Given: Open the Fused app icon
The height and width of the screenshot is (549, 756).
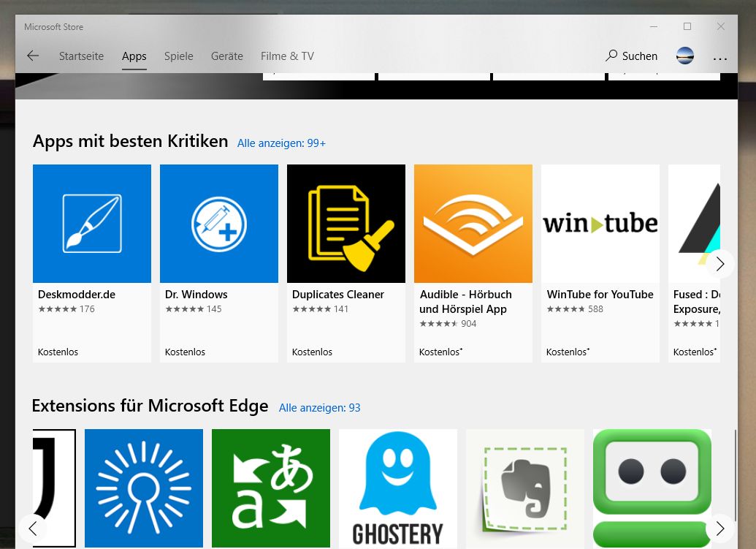Looking at the screenshot, I should point(695,224).
